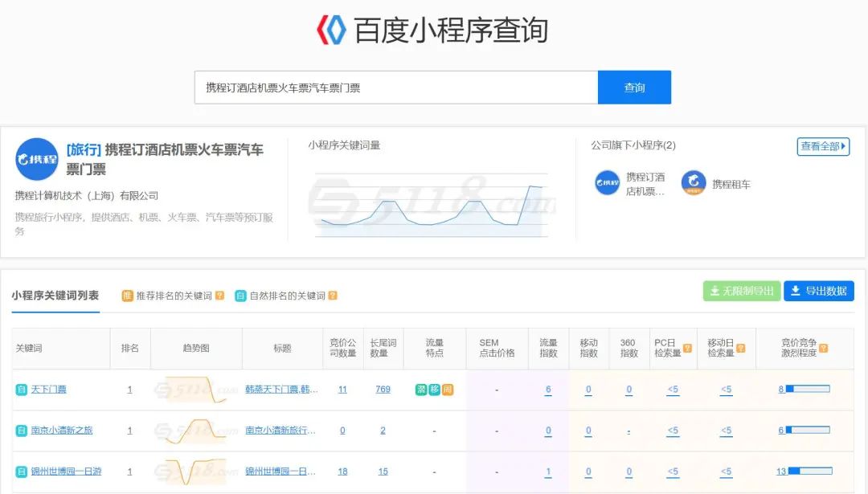Click the large round 携程 app logo
The width and height of the screenshot is (868, 494).
[x=37, y=159]
